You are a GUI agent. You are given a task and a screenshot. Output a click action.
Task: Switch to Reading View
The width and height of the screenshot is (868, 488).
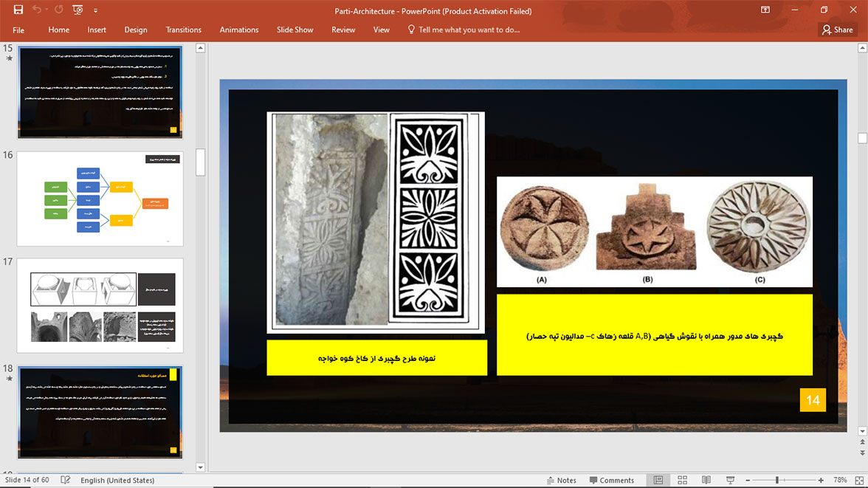tap(706, 480)
